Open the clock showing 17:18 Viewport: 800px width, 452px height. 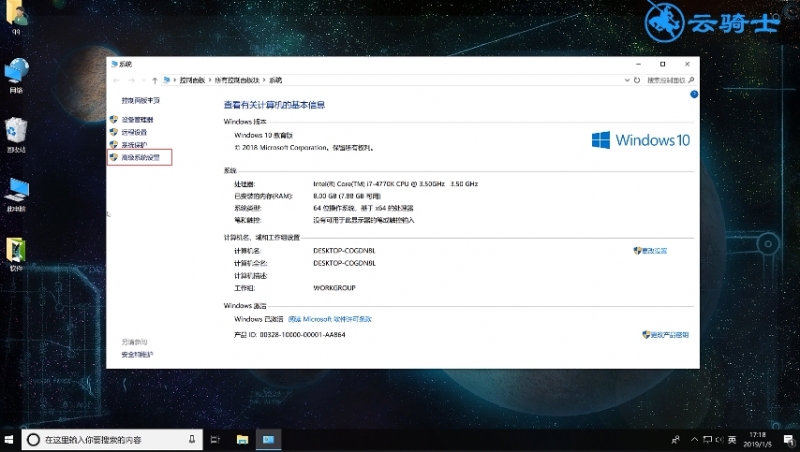[x=758, y=439]
